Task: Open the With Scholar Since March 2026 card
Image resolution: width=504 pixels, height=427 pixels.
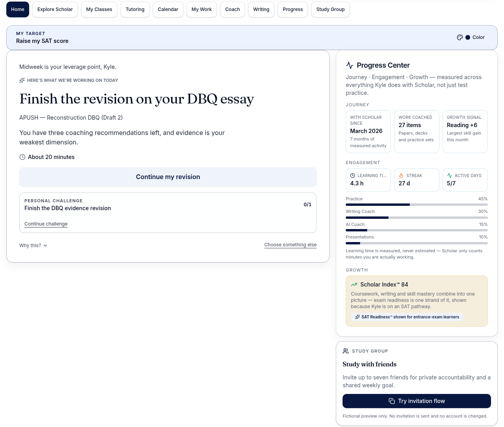Action: (368, 131)
